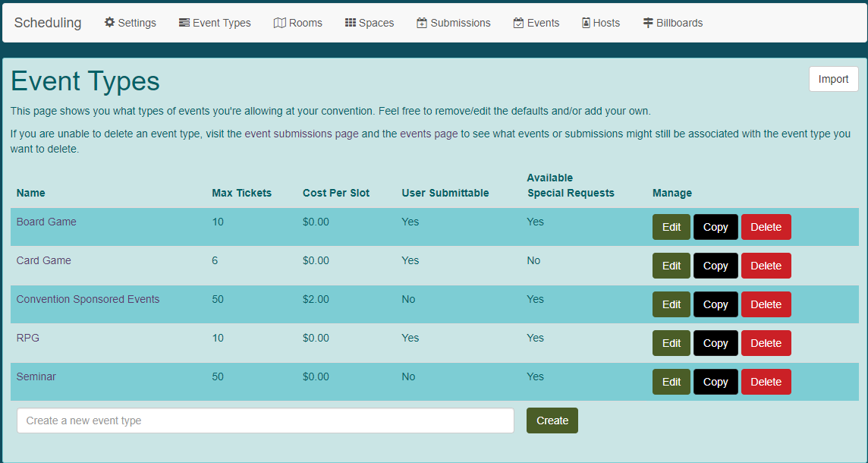Screen dimensions: 868x463
Task: Copy the RPG event type
Action: pyautogui.click(x=715, y=343)
